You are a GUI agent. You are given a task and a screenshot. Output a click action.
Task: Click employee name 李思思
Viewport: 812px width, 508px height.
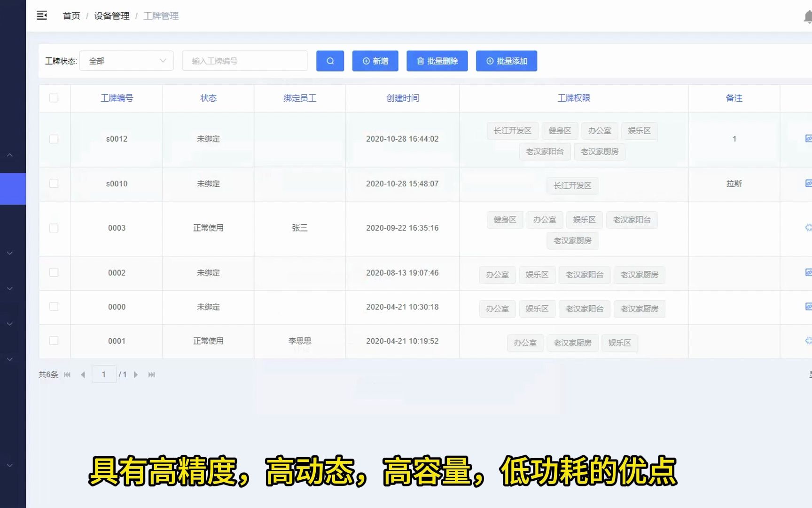[x=300, y=341]
